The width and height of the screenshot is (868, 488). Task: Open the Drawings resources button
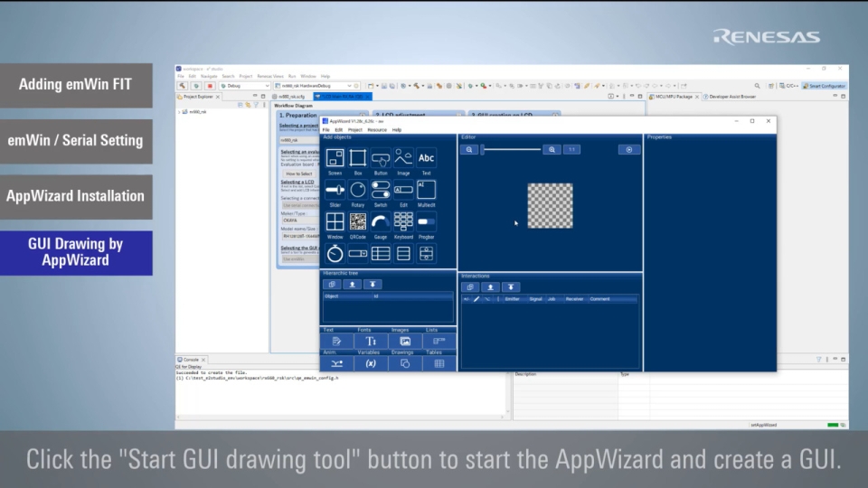click(x=405, y=363)
